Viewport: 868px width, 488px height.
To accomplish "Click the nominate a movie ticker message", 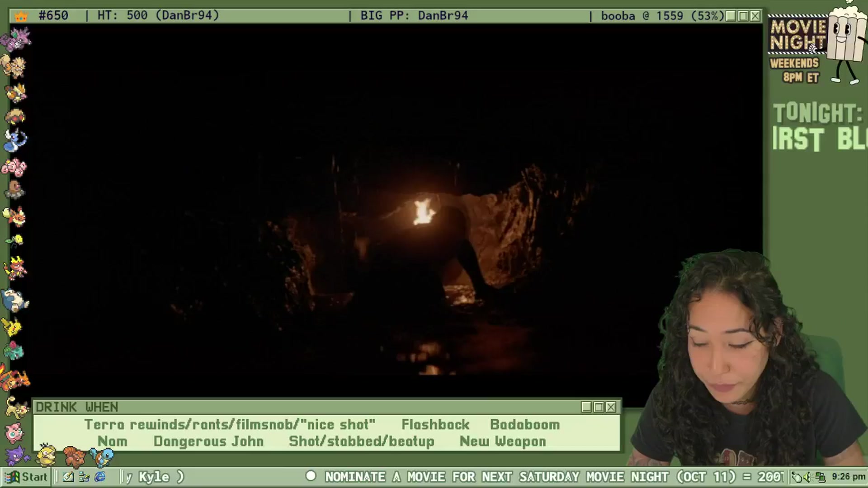I will pos(554,477).
